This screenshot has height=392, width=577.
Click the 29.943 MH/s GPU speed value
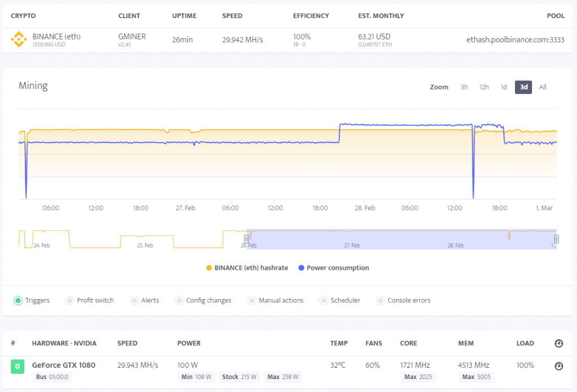(137, 365)
